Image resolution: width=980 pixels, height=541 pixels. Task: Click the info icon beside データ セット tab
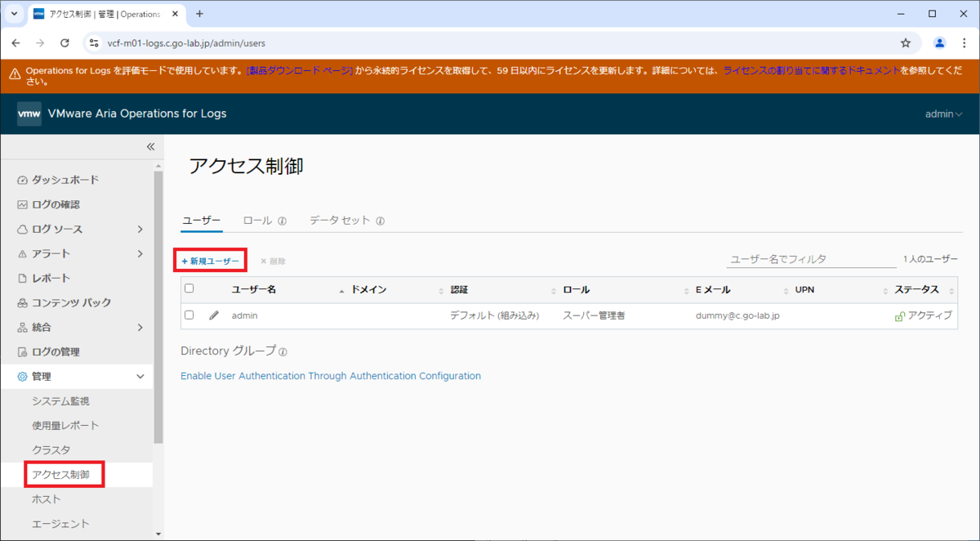click(381, 221)
